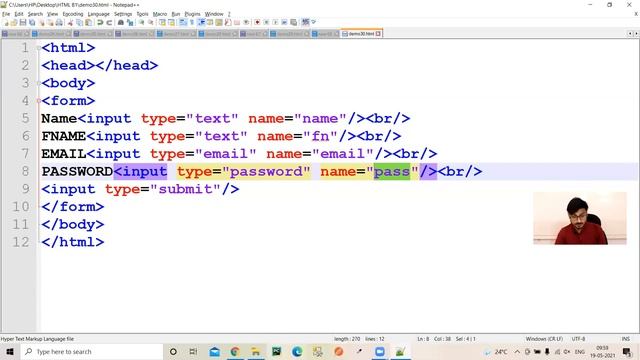
Task: Click the Undo arrow icon
Action: (100, 22)
